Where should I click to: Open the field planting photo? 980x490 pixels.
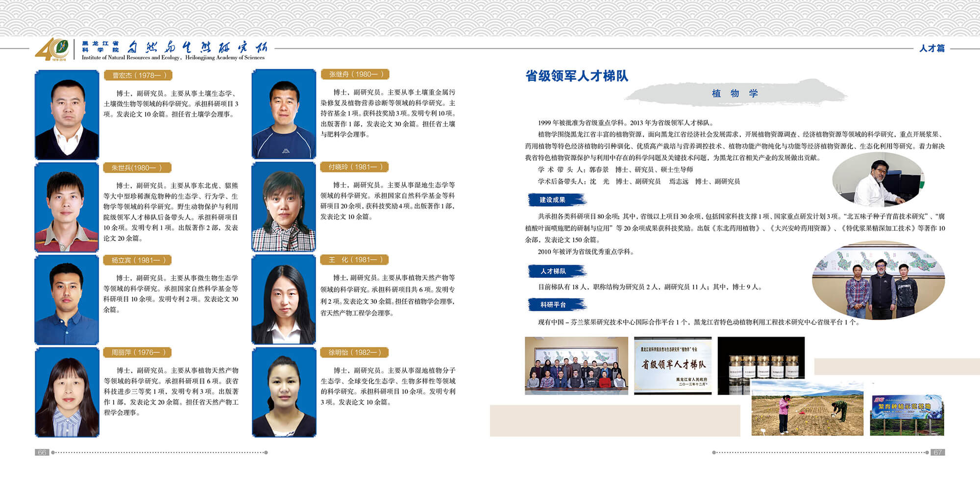point(807,408)
